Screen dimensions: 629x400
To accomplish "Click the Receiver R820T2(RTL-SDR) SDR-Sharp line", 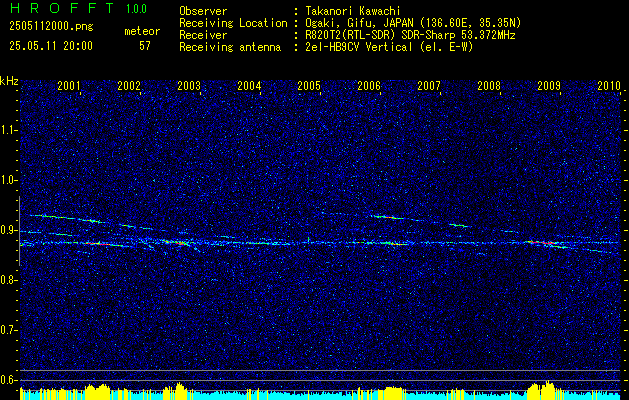I will click(x=410, y=35).
